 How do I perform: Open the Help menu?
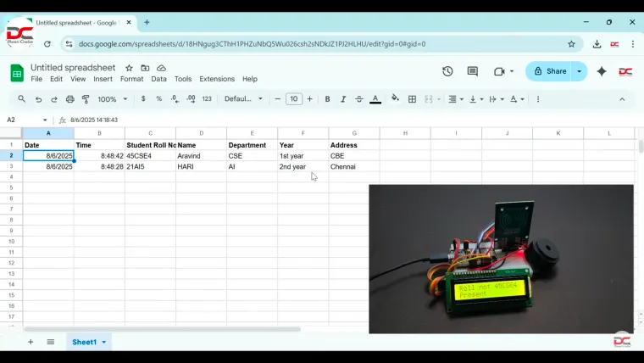click(250, 79)
